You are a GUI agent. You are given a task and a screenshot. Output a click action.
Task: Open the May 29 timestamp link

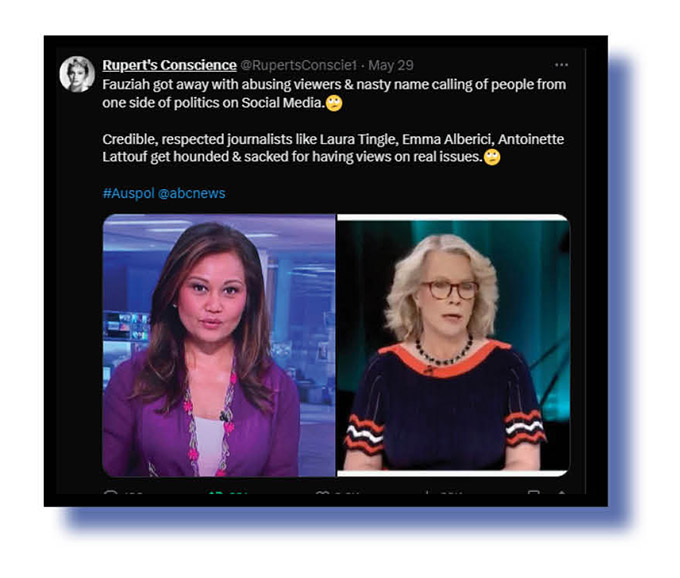391,65
